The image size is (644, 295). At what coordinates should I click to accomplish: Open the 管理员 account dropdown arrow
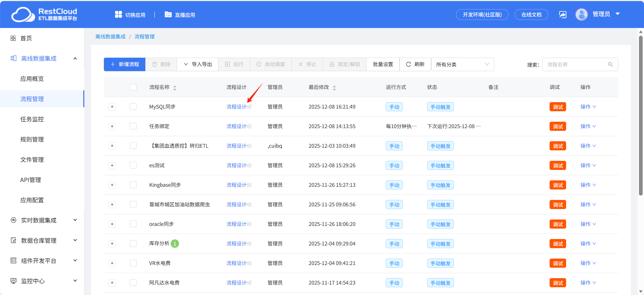618,14
